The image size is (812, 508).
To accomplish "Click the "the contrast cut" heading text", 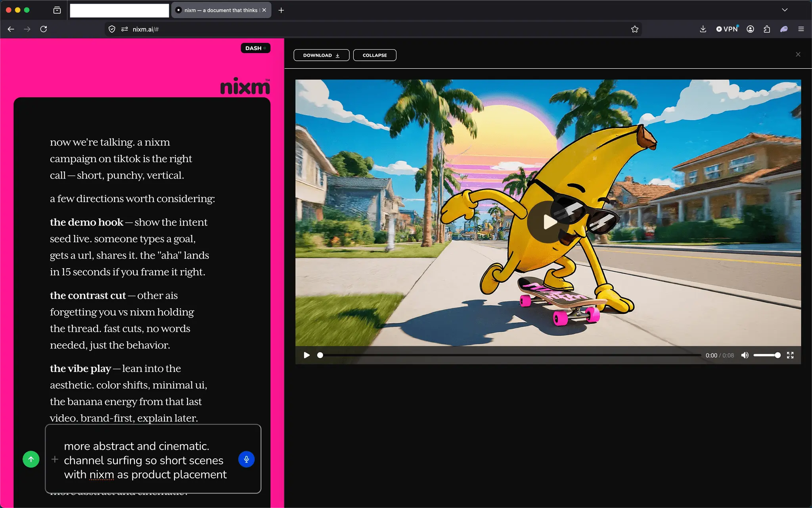I will 88,296.
